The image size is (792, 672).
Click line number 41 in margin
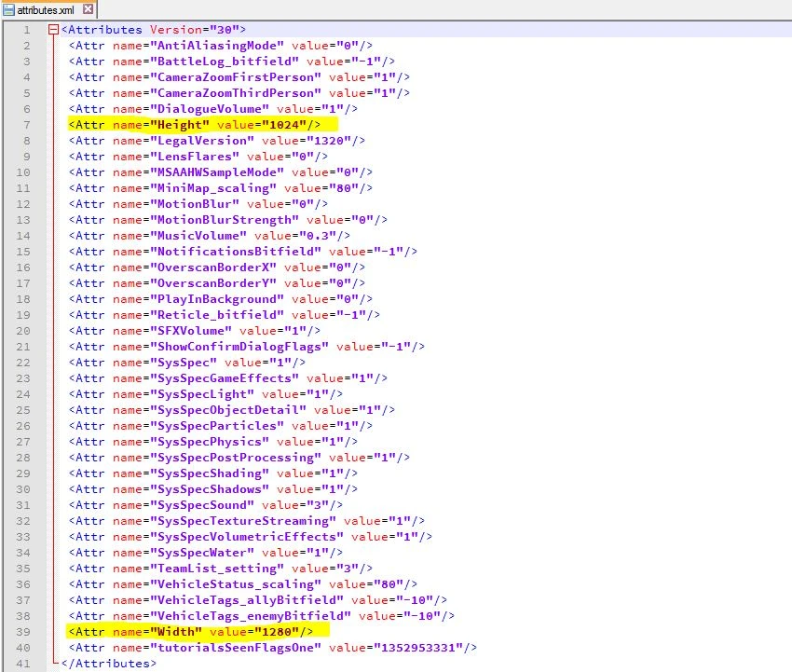[23, 664]
